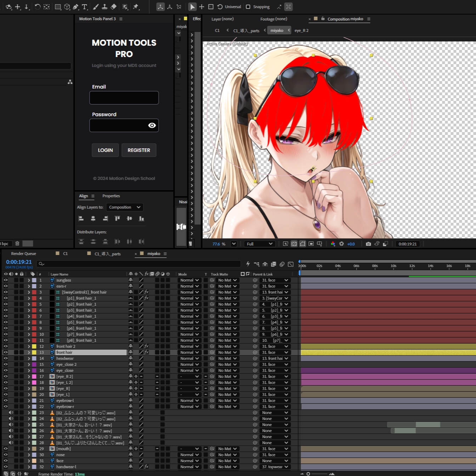
Task: Select the Type tool
Action: click(85, 7)
